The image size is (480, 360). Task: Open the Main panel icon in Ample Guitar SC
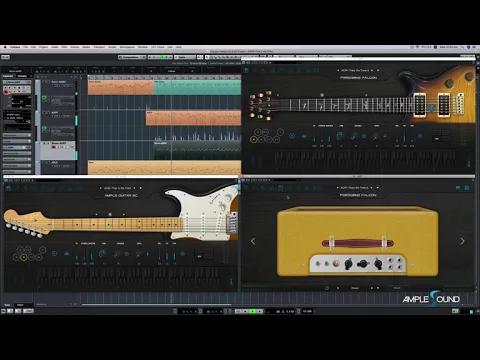pos(8,188)
